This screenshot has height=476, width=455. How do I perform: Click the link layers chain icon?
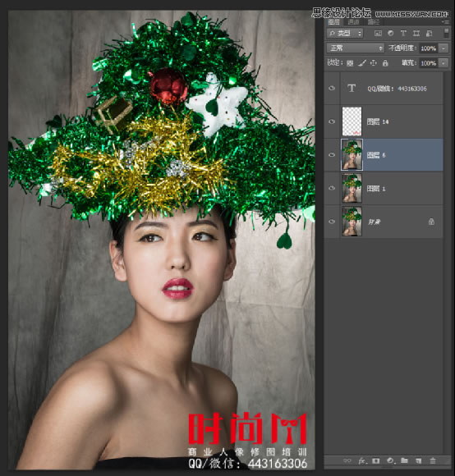pyautogui.click(x=347, y=460)
